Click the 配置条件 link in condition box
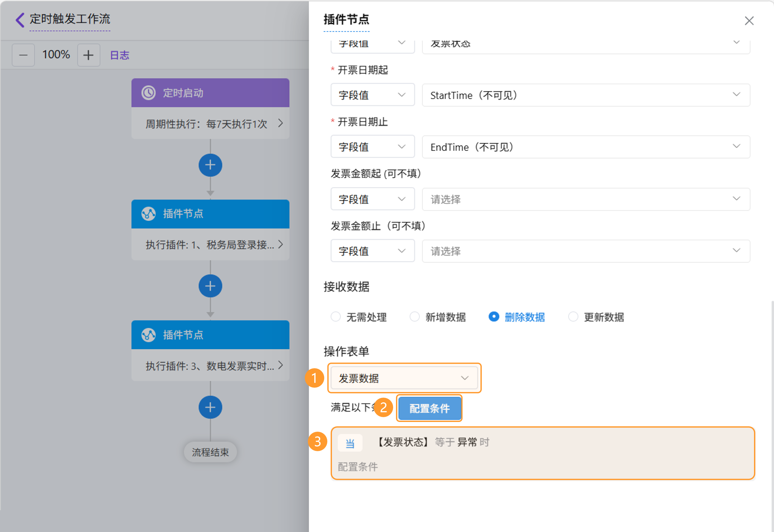Viewport: 774px width, 532px height. [358, 467]
